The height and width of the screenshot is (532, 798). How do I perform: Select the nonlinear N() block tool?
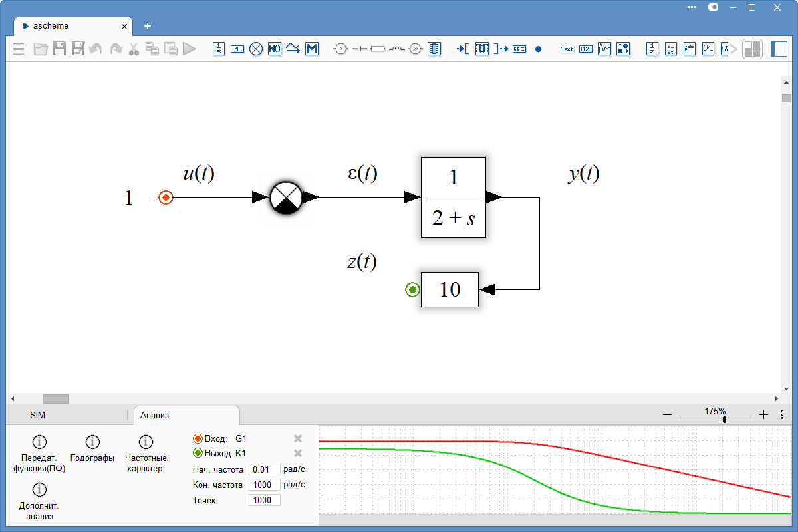(x=275, y=49)
